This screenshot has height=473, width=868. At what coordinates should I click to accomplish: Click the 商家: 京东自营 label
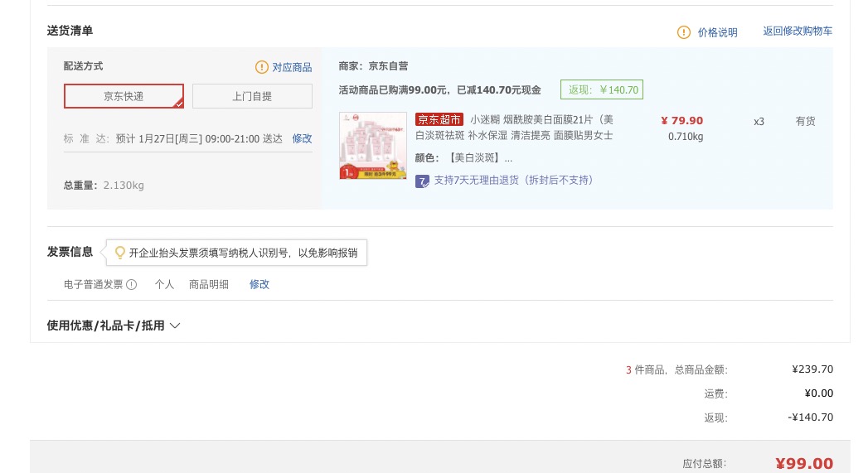[373, 65]
